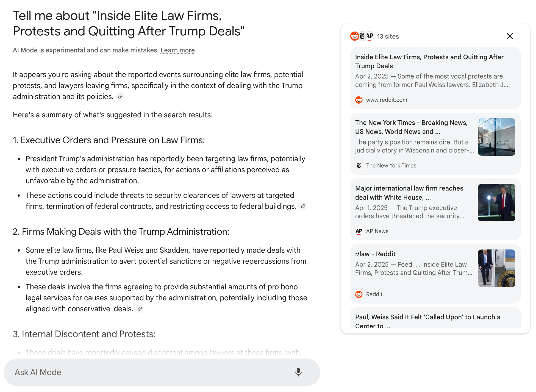Click the stacked source icons in panel header
This screenshot has width=536, height=392.
[362, 36]
